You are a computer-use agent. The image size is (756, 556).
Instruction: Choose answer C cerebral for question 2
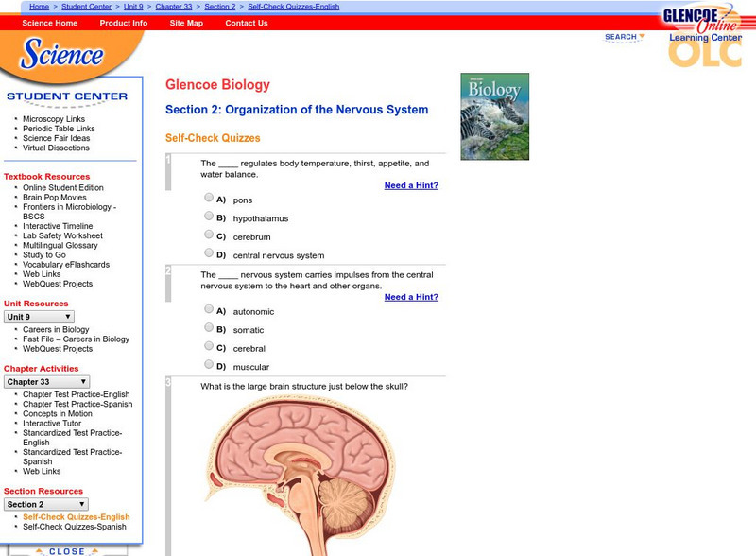coord(209,345)
